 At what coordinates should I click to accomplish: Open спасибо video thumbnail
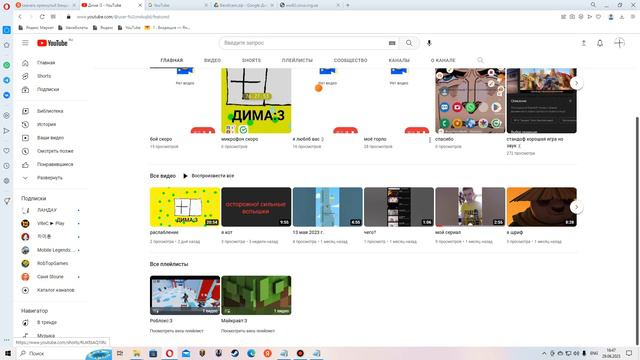pyautogui.click(x=470, y=100)
